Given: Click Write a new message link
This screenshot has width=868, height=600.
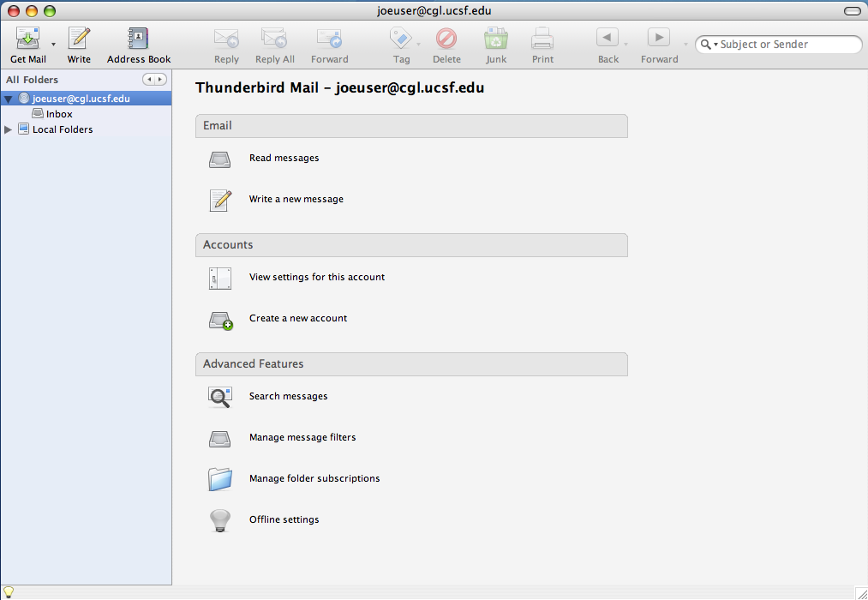Looking at the screenshot, I should point(296,199).
